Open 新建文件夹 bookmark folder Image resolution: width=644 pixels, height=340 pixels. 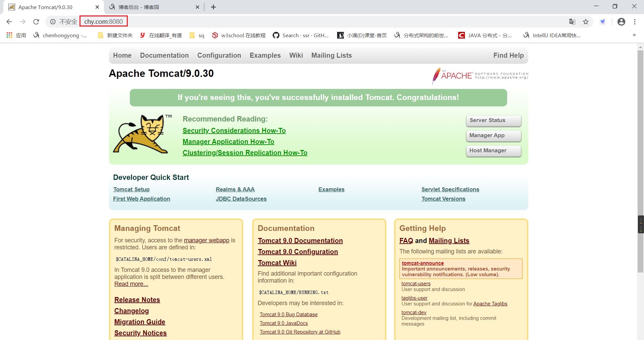115,35
